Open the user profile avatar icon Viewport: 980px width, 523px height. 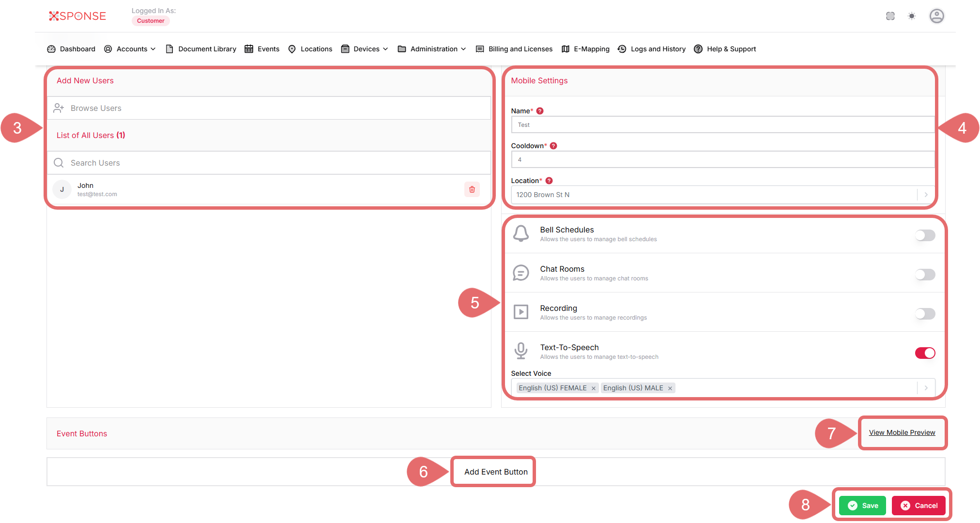936,16
